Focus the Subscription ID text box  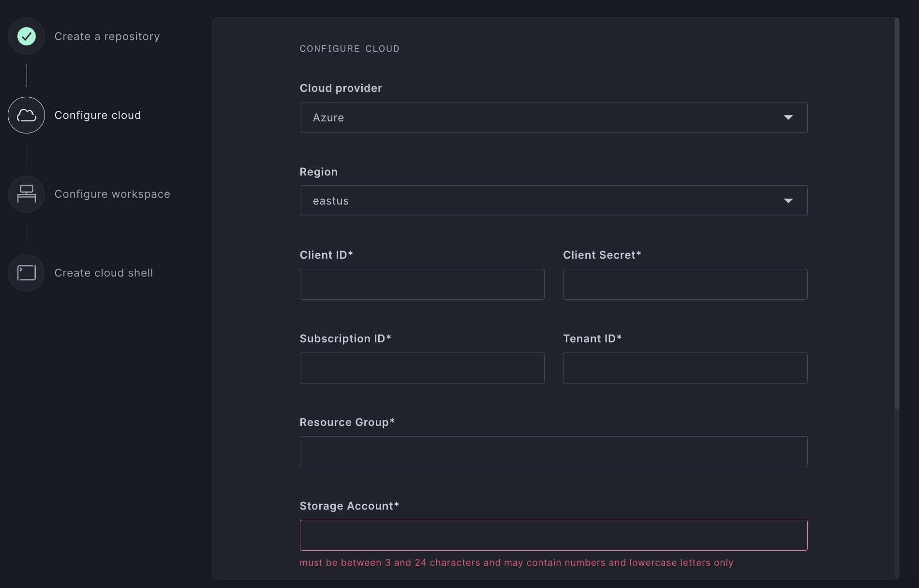coord(422,368)
